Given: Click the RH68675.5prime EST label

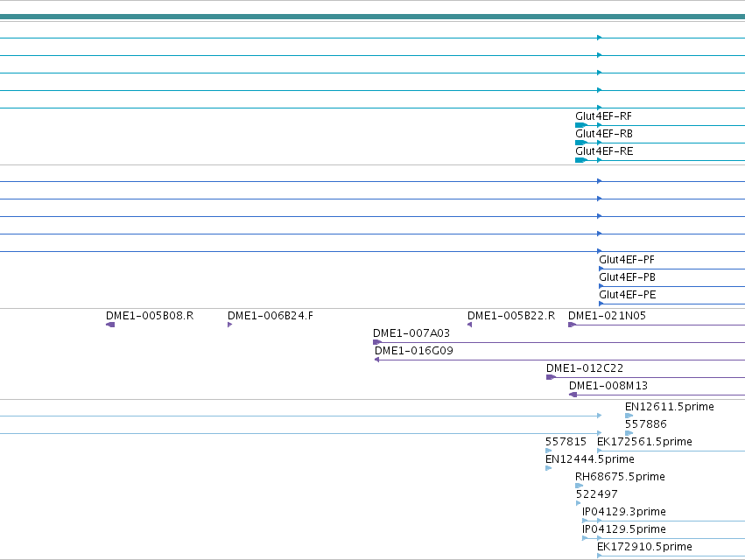Looking at the screenshot, I should 620,478.
